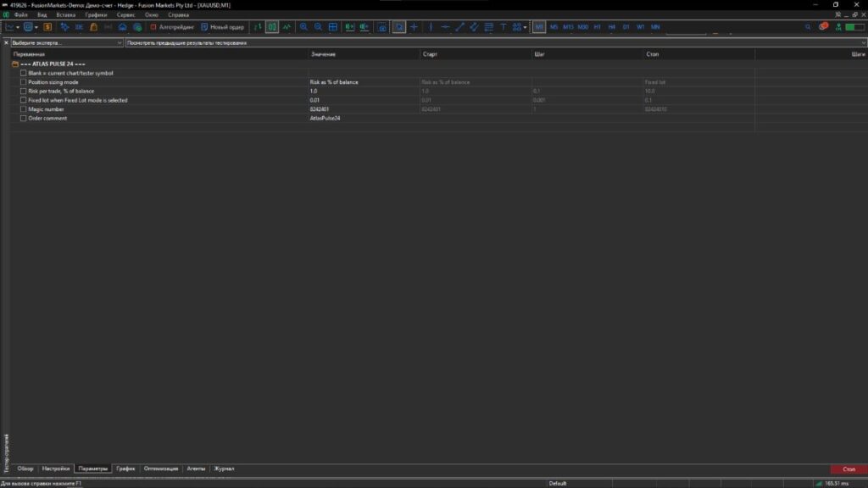Toggle chart shift icon
868x488 pixels.
(364, 26)
